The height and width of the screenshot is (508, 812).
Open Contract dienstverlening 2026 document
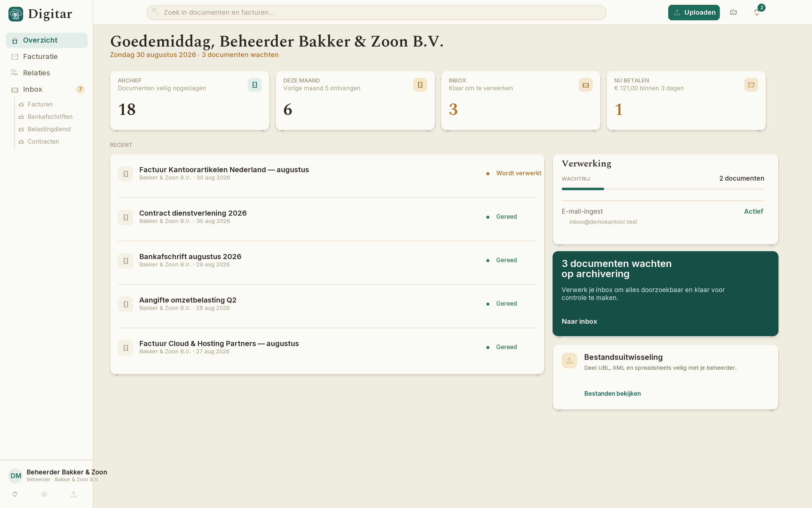pyautogui.click(x=327, y=217)
